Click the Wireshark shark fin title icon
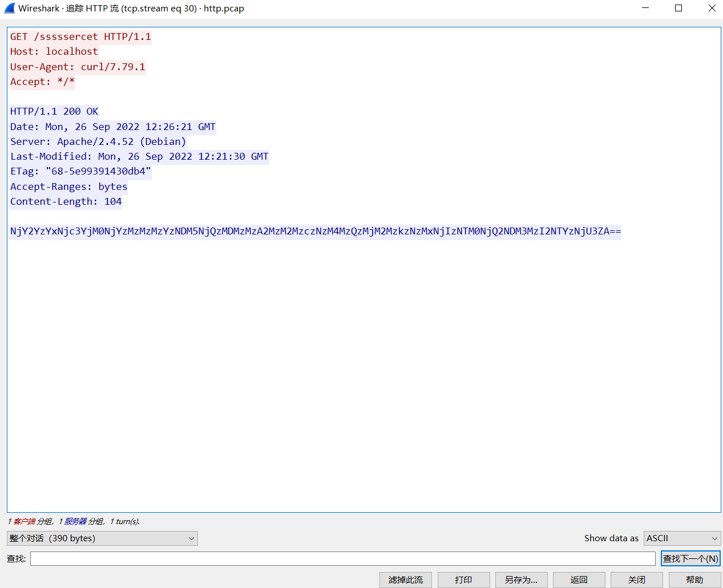This screenshot has height=588, width=723. [9, 9]
